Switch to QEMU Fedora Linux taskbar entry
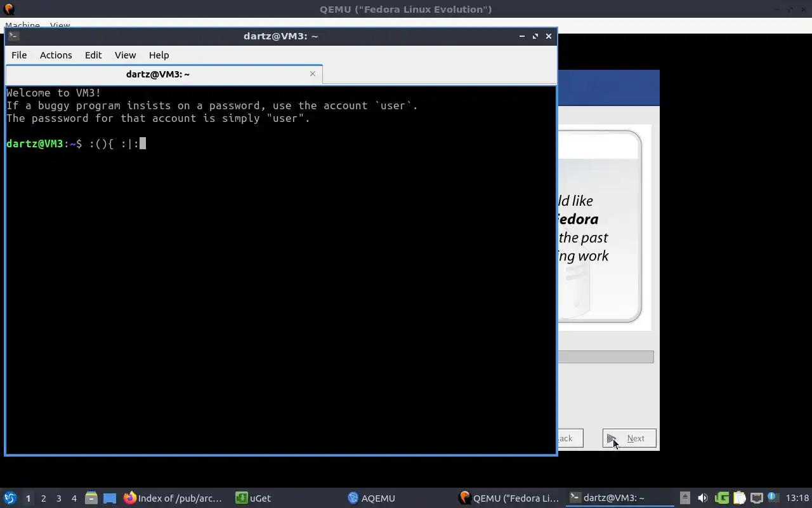Image resolution: width=812 pixels, height=508 pixels. pyautogui.click(x=509, y=498)
